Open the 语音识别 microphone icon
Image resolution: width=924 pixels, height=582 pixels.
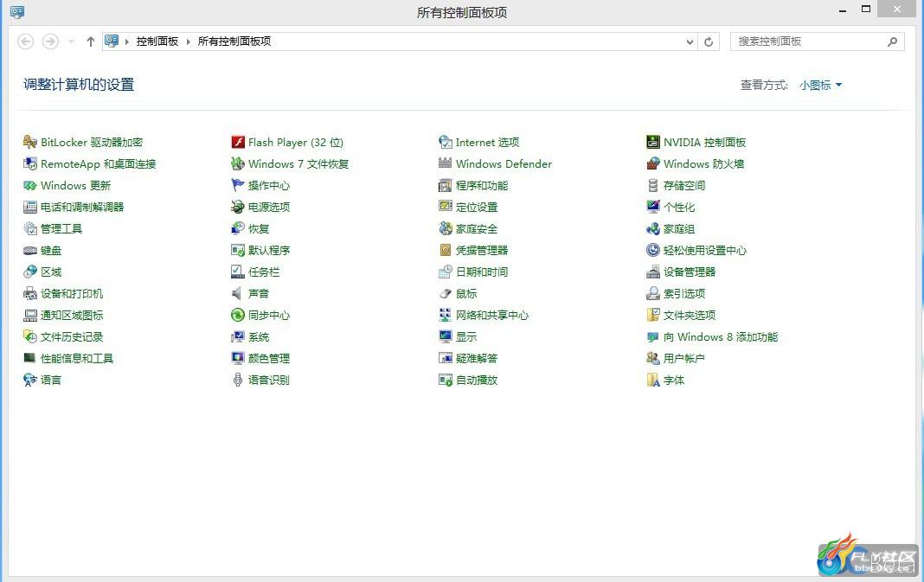pyautogui.click(x=237, y=380)
